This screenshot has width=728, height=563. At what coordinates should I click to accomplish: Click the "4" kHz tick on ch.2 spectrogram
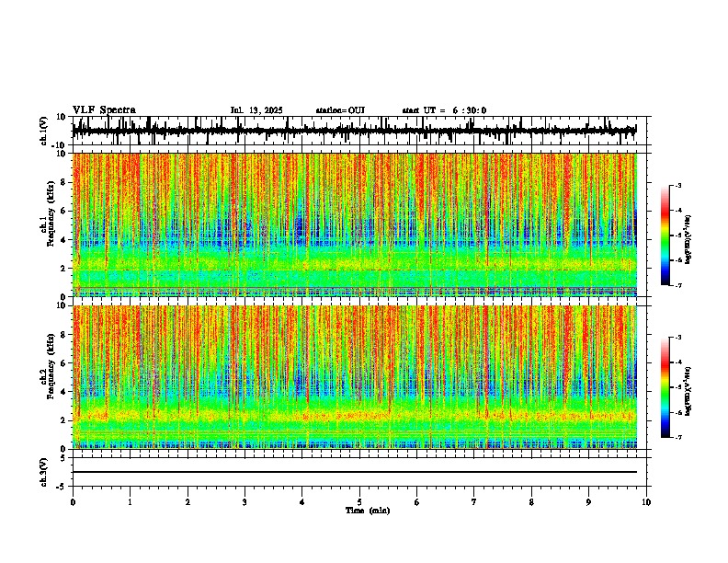tap(64, 392)
